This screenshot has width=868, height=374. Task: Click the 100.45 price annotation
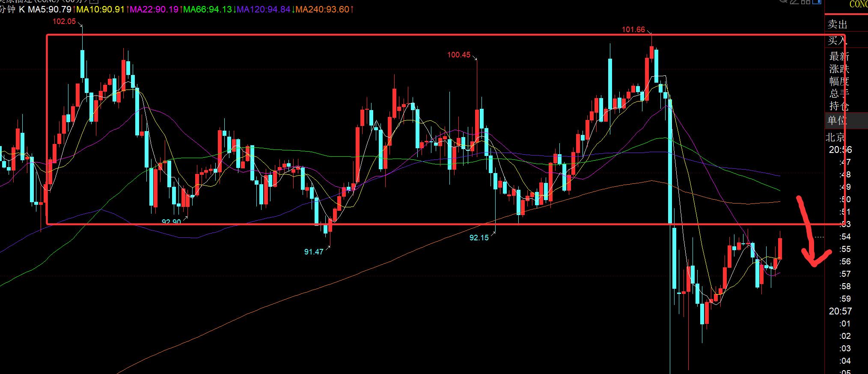[458, 55]
